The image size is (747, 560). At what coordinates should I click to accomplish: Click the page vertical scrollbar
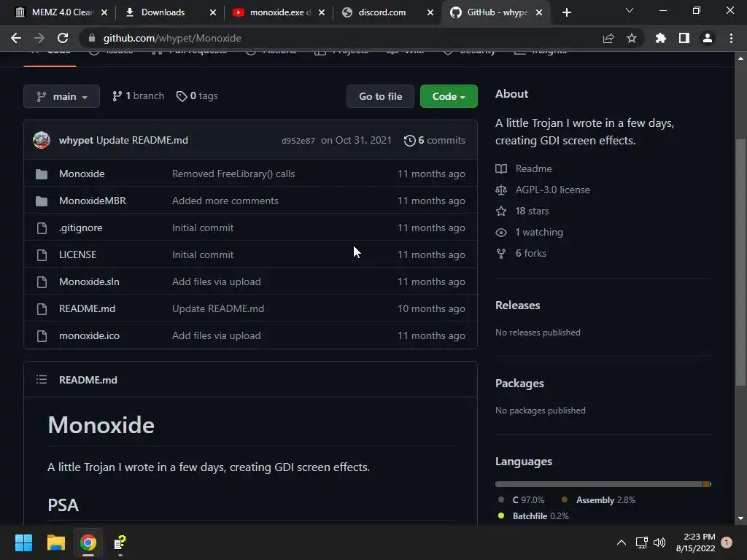tap(740, 262)
